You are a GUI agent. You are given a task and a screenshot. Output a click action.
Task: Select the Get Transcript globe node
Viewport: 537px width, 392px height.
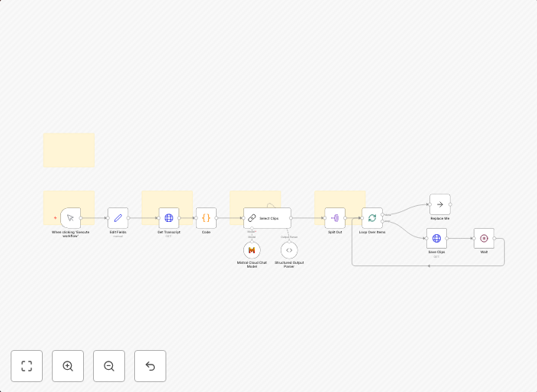[x=169, y=218]
